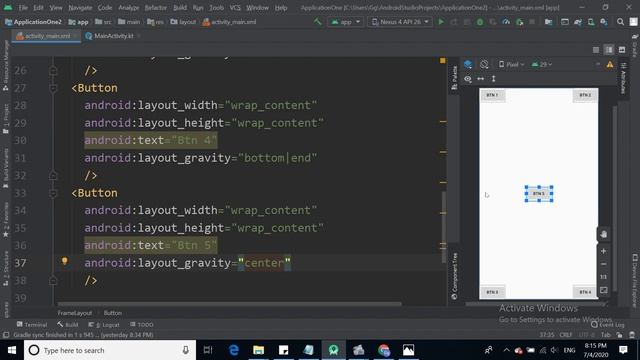Set preview zoom to 1:1
The image size is (640, 360).
point(604,277)
